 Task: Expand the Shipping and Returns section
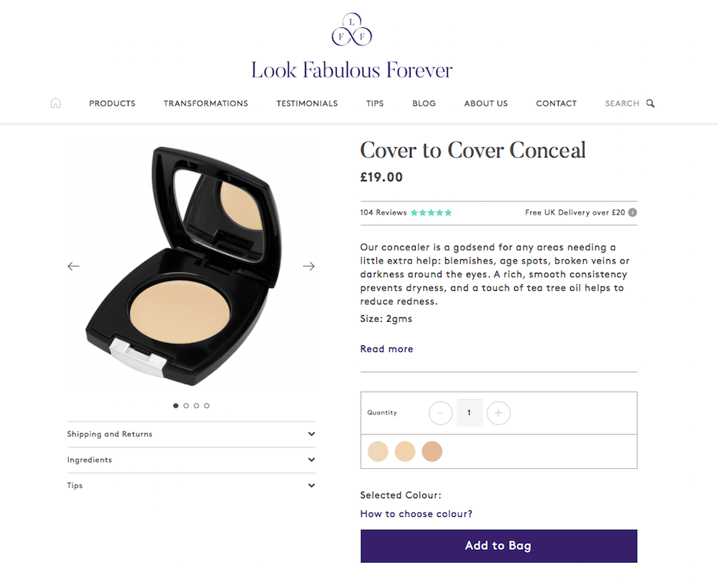[x=192, y=434]
